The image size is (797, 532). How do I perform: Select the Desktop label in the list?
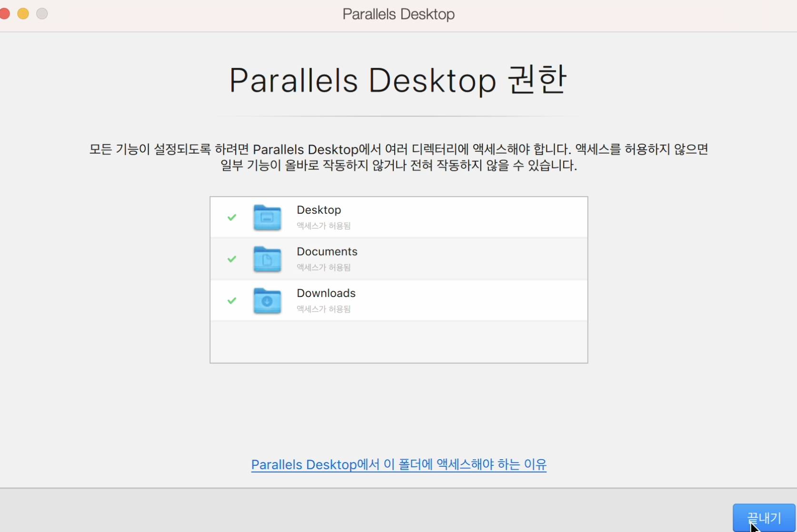click(x=319, y=210)
